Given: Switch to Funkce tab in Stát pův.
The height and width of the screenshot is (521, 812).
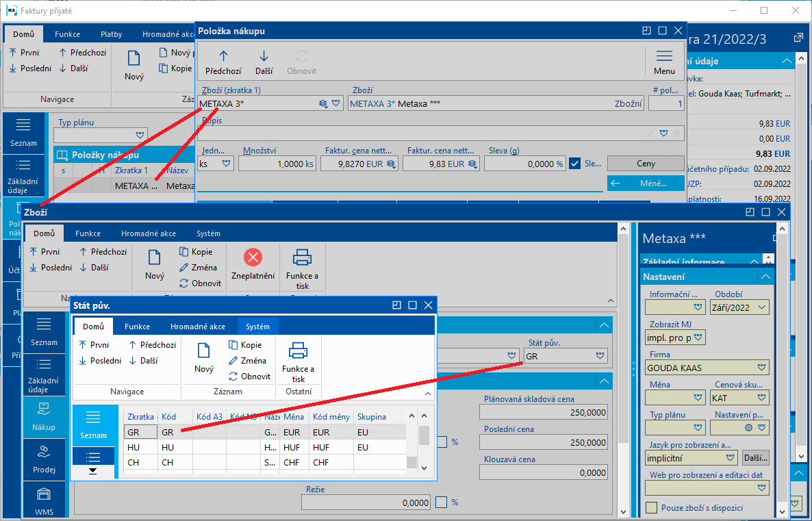Looking at the screenshot, I should coord(137,327).
